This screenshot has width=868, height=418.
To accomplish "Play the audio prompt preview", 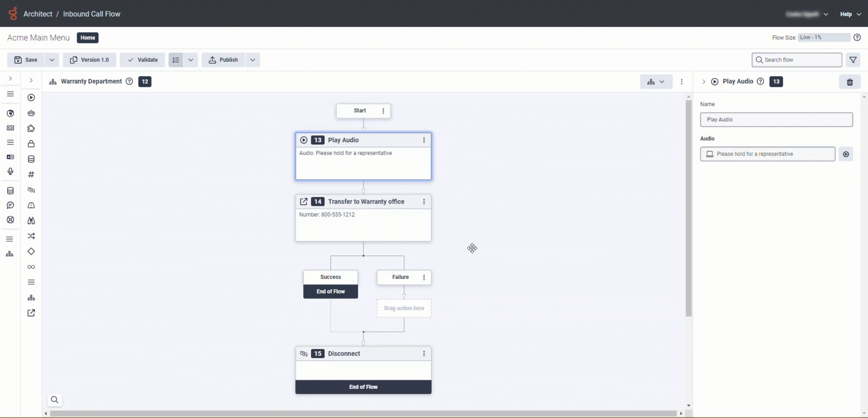I will point(846,154).
